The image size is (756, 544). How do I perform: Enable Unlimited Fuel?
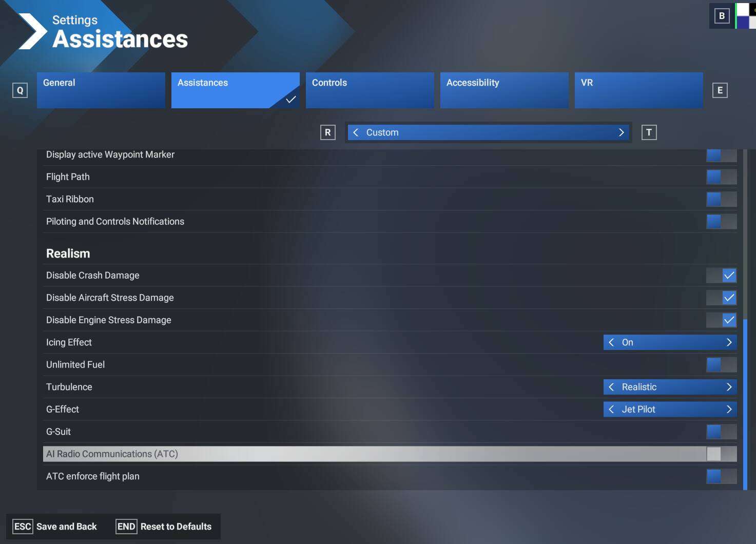(722, 364)
